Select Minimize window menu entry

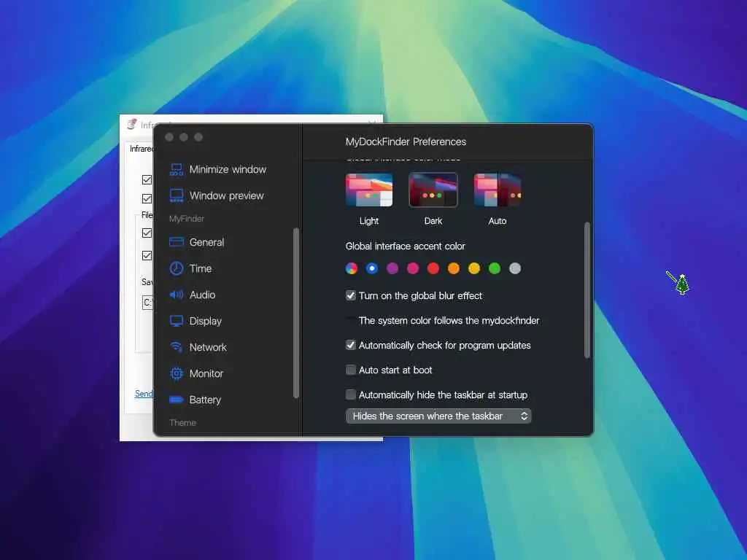(228, 169)
